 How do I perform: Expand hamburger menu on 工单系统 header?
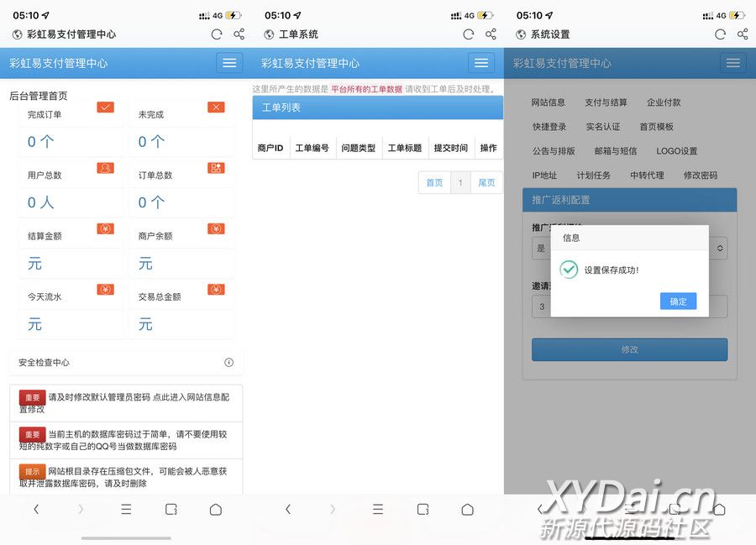point(480,63)
